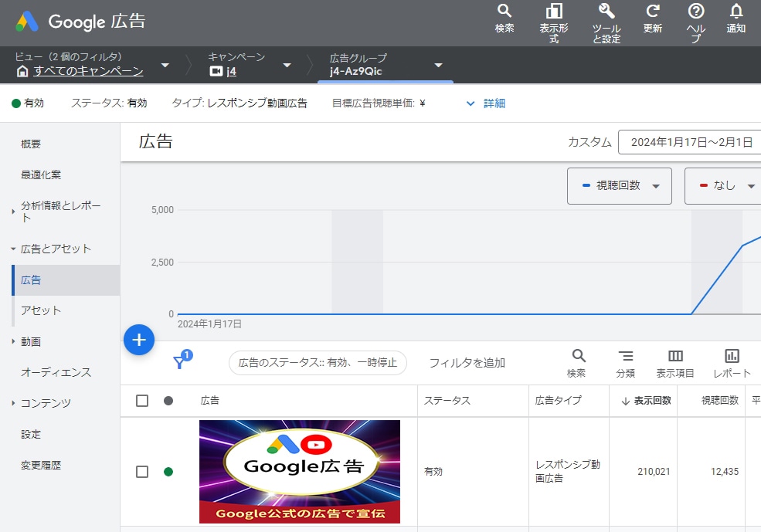The height and width of the screenshot is (532, 761).
Task: Click the ステータス column header
Action: coord(447,401)
